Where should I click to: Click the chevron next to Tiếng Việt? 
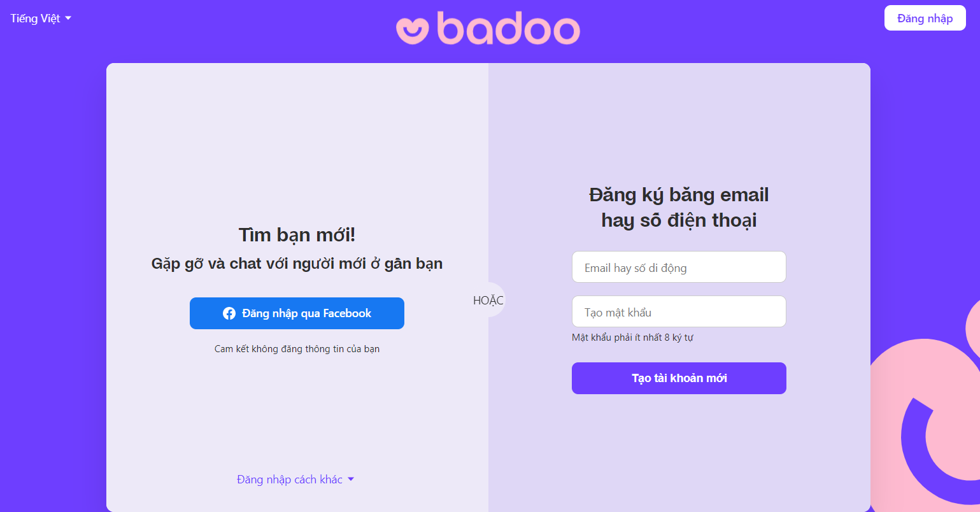(67, 18)
